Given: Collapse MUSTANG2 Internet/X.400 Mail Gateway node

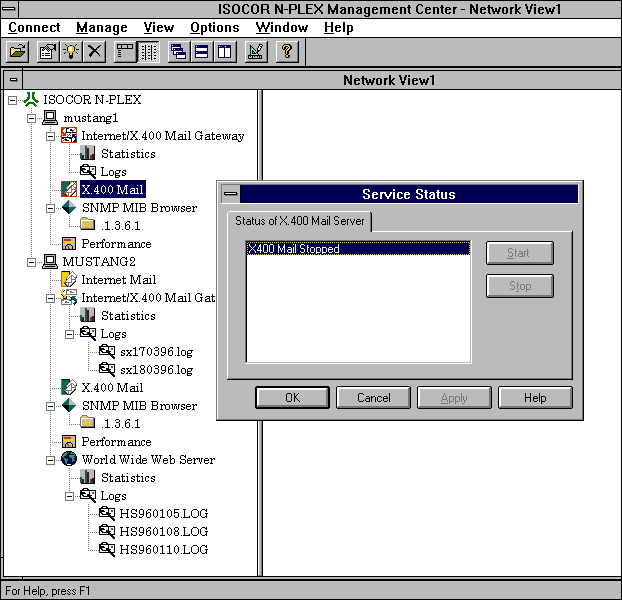Looking at the screenshot, I should click(x=50, y=298).
